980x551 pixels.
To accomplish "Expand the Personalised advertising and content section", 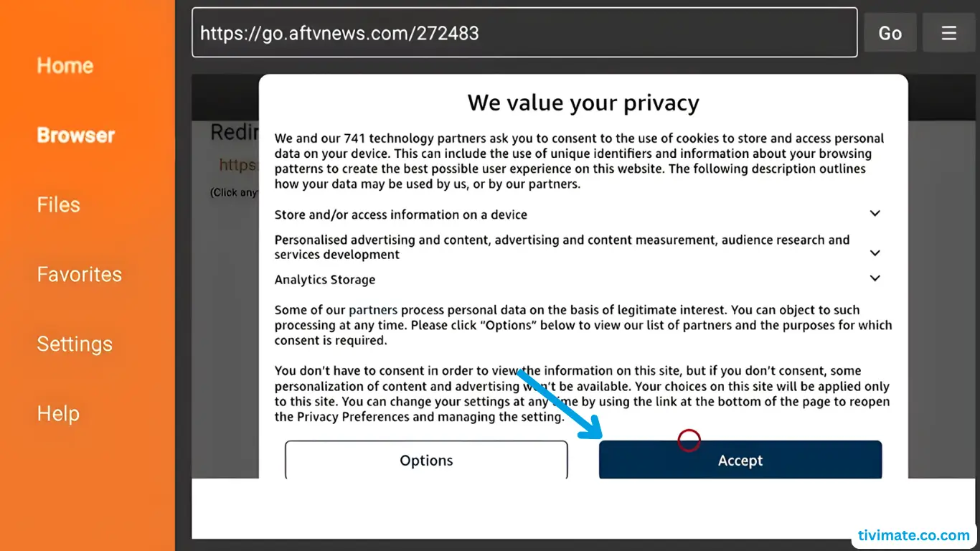I will (875, 253).
